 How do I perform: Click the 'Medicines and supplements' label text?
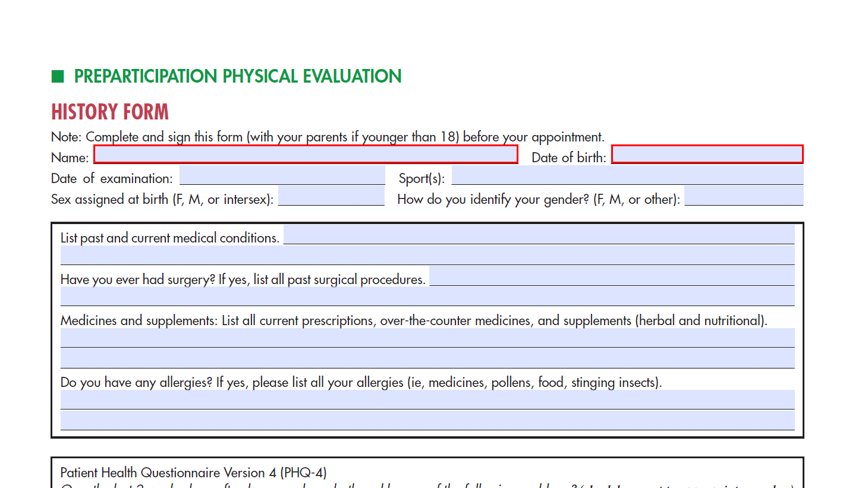click(139, 320)
